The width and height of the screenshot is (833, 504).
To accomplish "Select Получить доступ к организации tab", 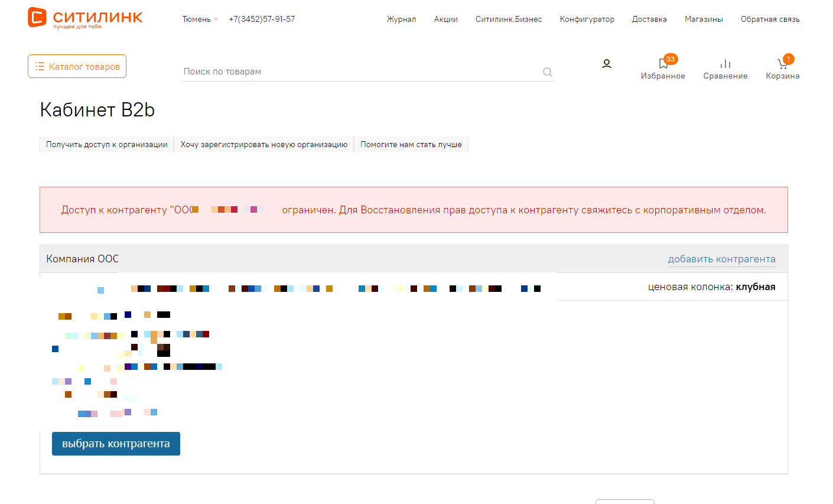I will pos(106,144).
